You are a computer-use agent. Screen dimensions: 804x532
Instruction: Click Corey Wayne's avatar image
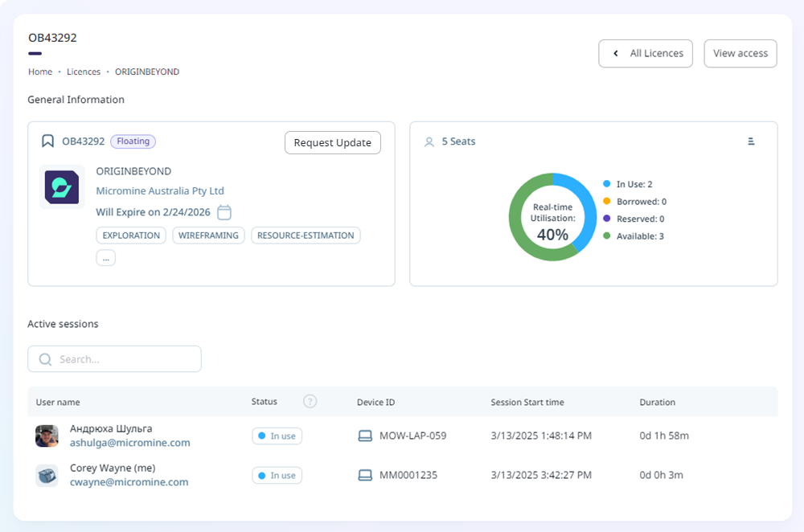(47, 475)
